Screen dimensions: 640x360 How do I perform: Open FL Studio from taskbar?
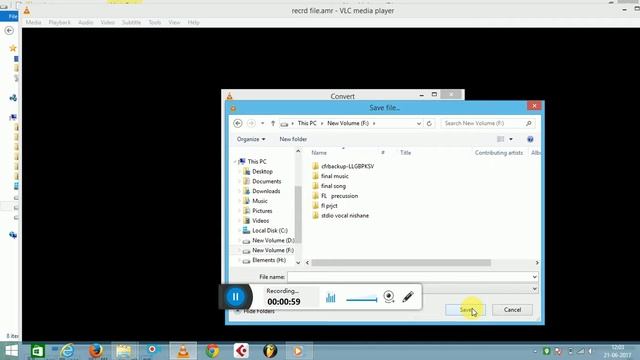(x=270, y=351)
